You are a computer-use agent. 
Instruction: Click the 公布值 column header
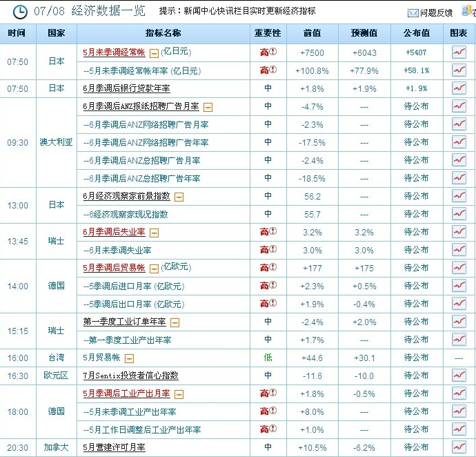tap(417, 33)
